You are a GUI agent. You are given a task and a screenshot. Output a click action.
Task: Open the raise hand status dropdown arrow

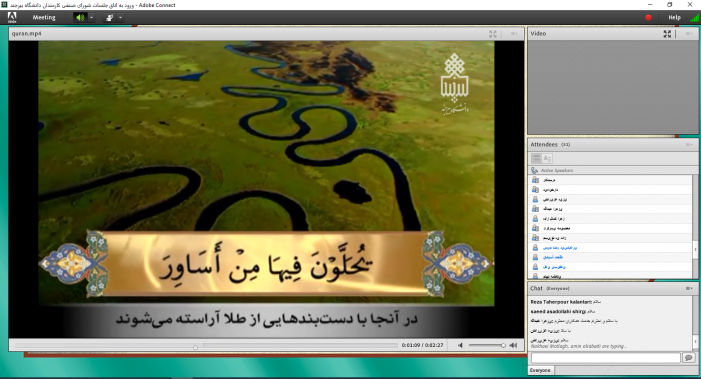pos(120,17)
